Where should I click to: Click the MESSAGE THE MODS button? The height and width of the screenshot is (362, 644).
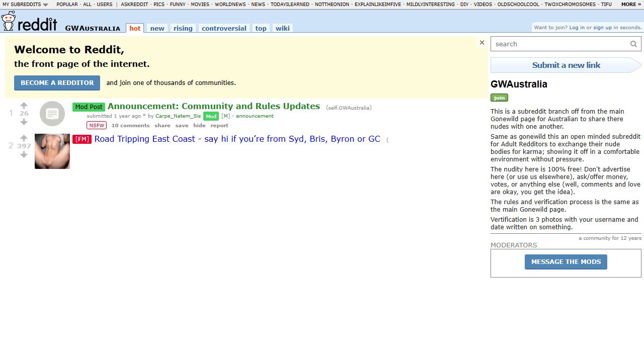(x=566, y=261)
